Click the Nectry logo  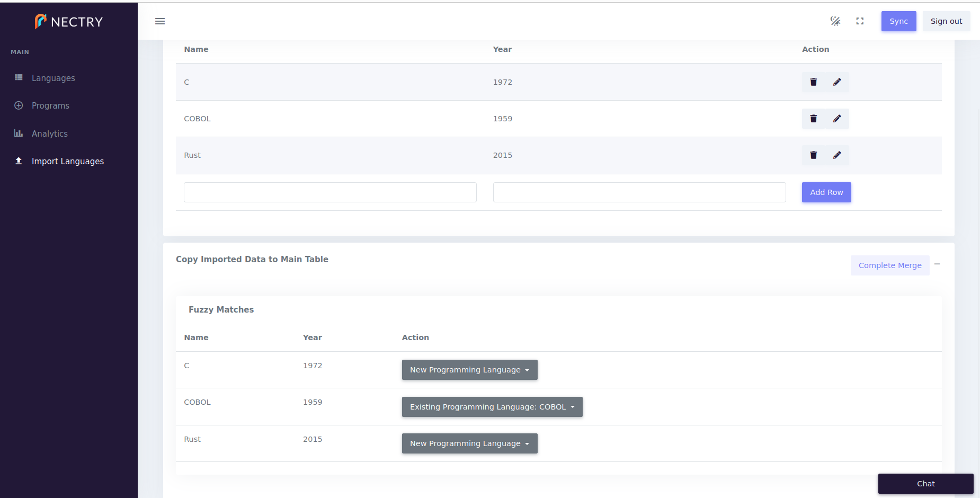point(69,21)
